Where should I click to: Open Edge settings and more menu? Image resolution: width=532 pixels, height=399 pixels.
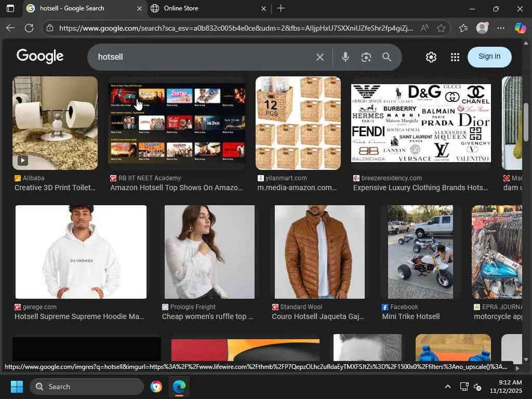pos(501,28)
